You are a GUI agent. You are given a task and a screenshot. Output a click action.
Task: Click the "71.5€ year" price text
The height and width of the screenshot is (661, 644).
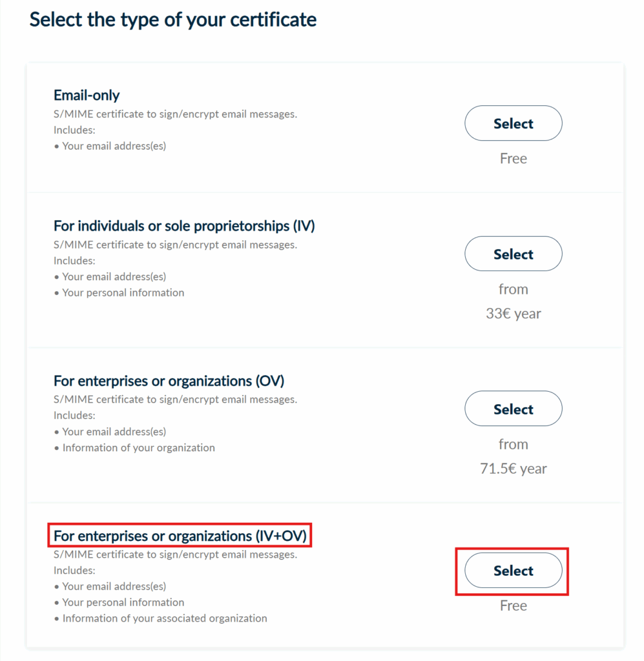(x=513, y=469)
